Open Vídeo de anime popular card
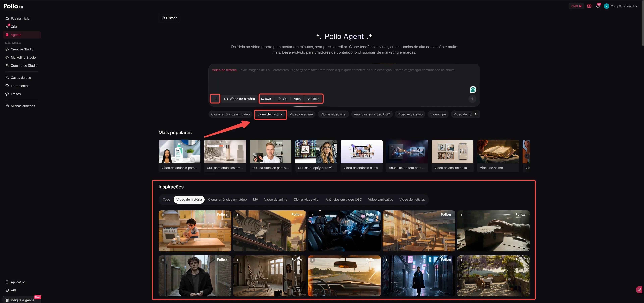The width and height of the screenshot is (644, 303). [x=498, y=156]
